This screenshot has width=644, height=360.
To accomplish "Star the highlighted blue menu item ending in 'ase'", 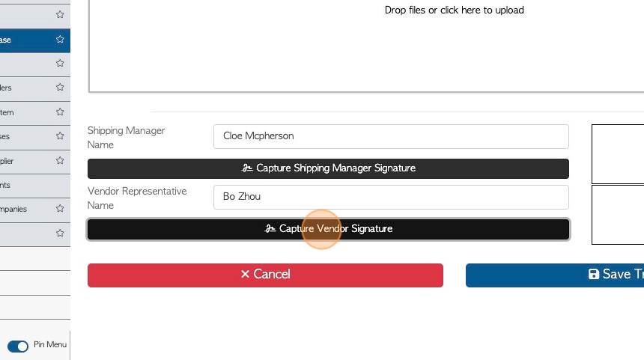I will pyautogui.click(x=60, y=40).
